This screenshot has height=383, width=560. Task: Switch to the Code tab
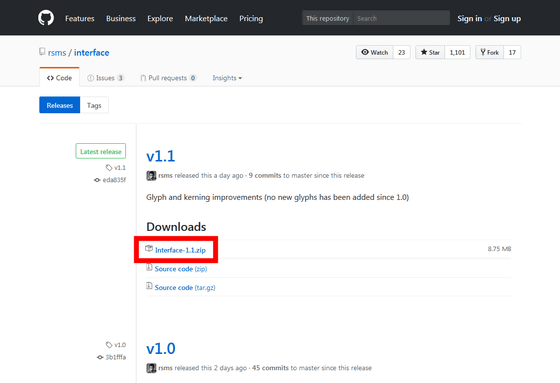[x=59, y=78]
